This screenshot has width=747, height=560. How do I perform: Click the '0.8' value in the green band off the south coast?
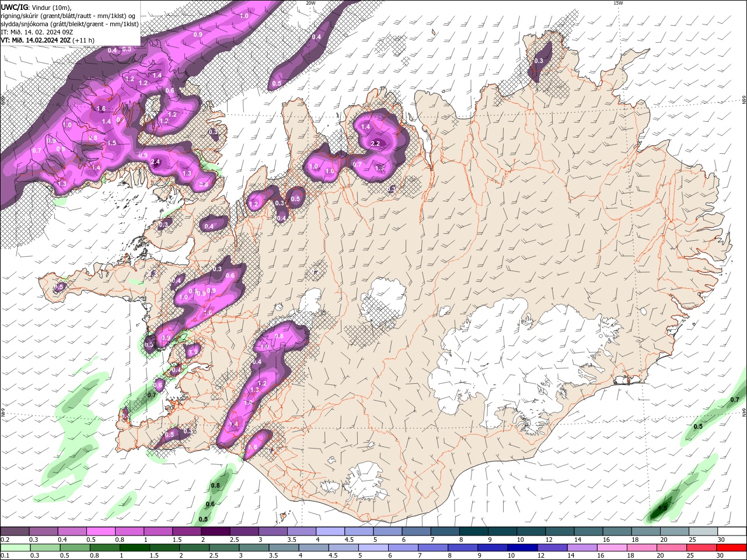215,485
